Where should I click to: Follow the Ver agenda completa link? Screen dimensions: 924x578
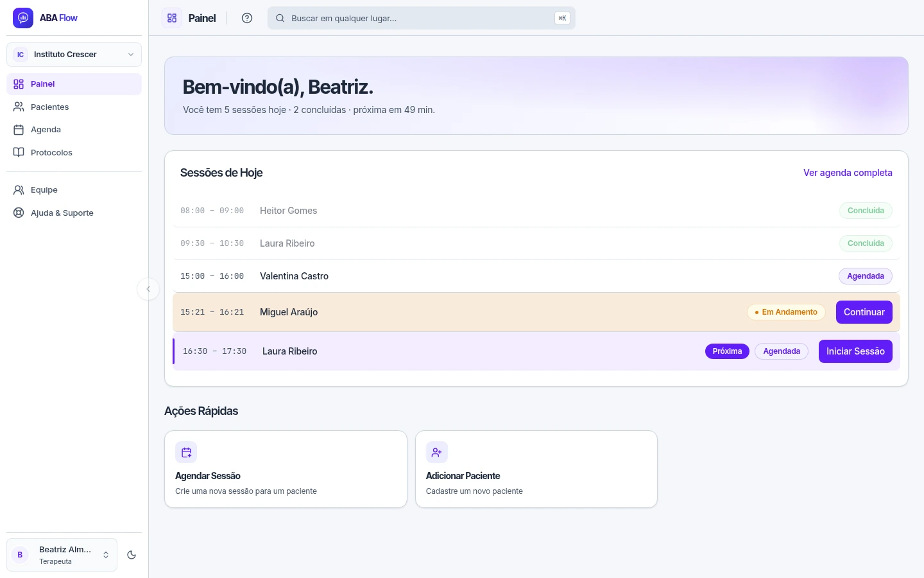(848, 173)
